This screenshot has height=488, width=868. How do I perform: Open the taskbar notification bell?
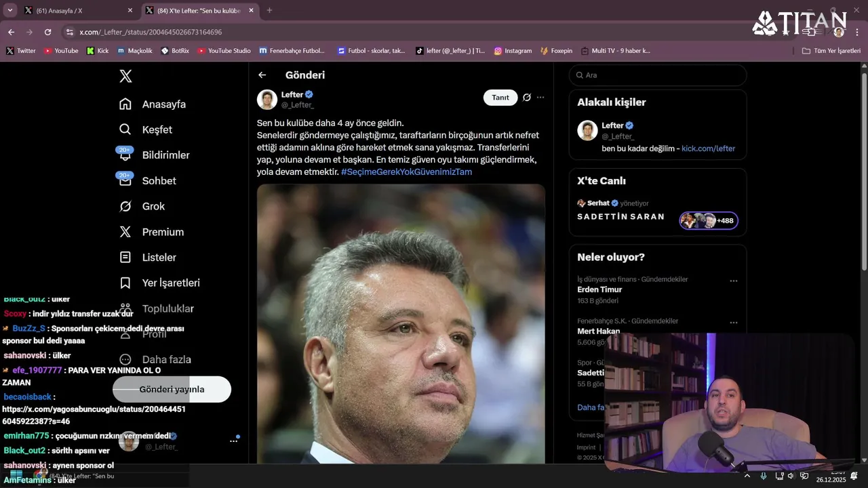(x=854, y=476)
